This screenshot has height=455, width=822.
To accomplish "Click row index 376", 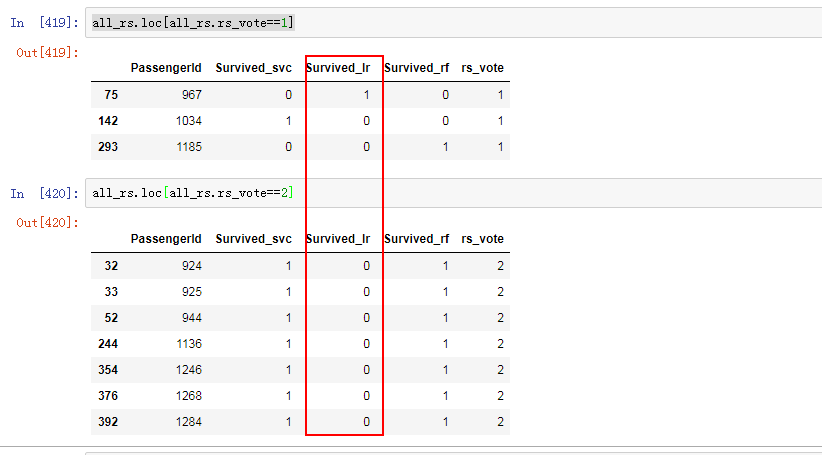I will click(108, 396).
